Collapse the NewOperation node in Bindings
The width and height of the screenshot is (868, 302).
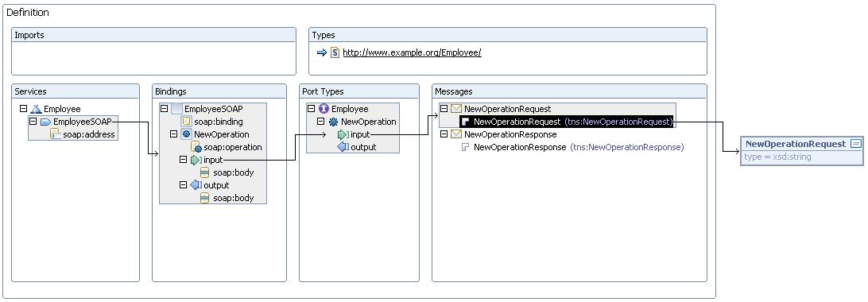(174, 134)
